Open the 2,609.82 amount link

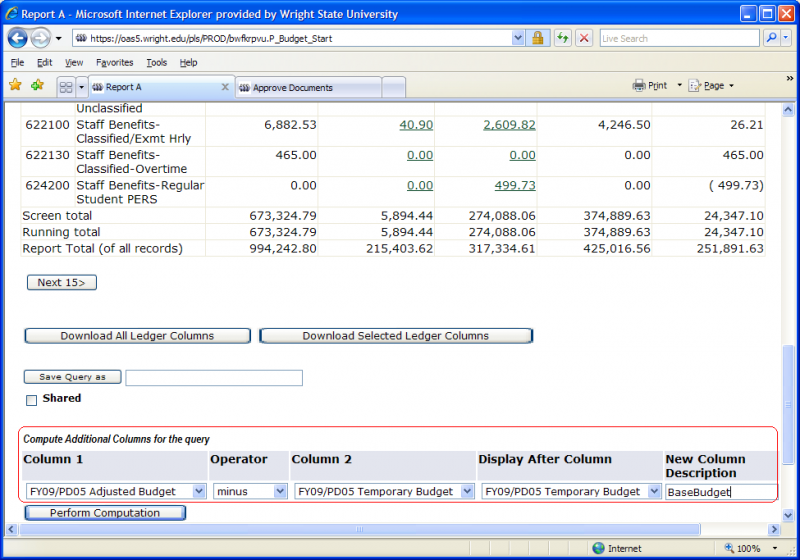tap(509, 125)
